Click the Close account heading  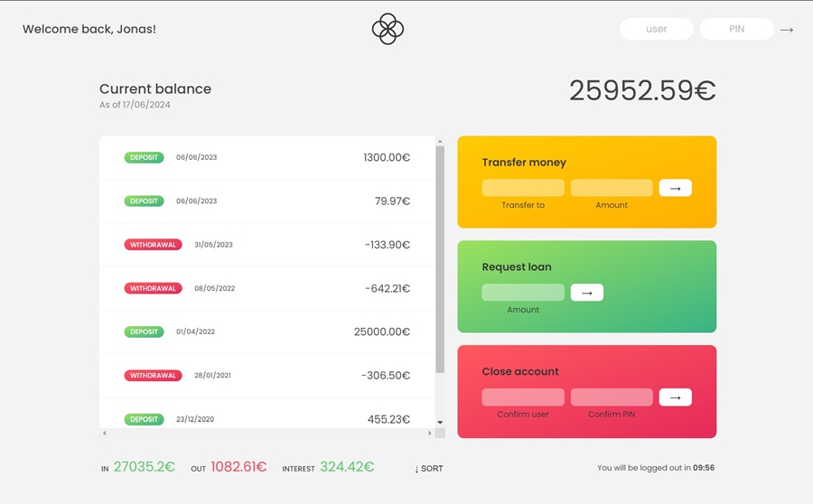[x=520, y=371]
